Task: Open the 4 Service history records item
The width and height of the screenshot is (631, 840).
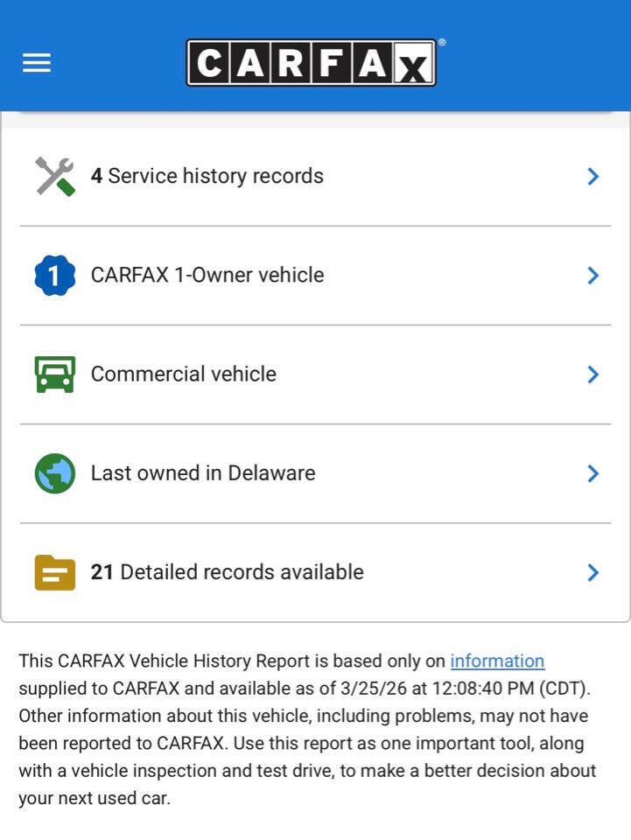Action: pyautogui.click(x=207, y=176)
